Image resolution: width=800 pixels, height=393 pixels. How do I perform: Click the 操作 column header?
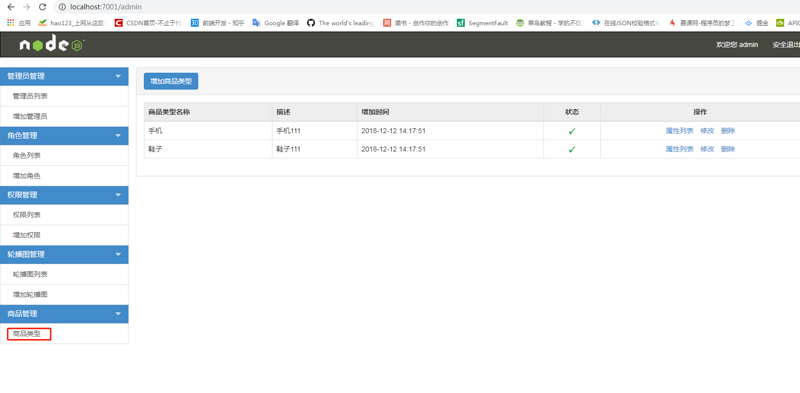700,112
